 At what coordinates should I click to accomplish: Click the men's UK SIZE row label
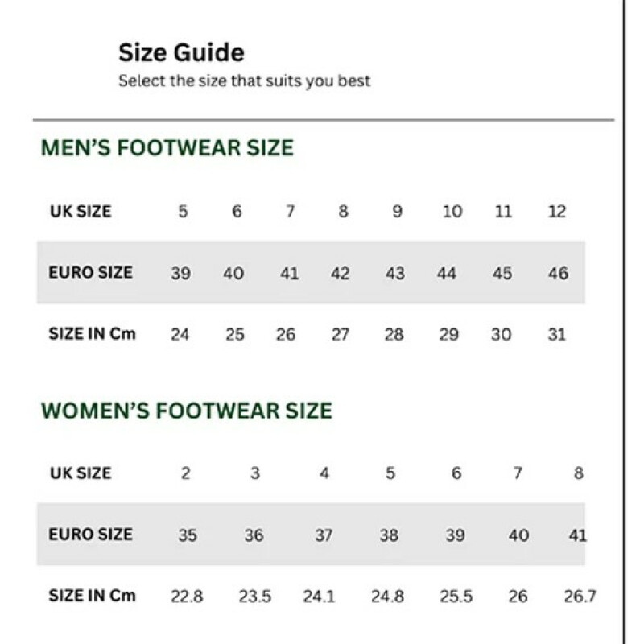[x=80, y=212]
